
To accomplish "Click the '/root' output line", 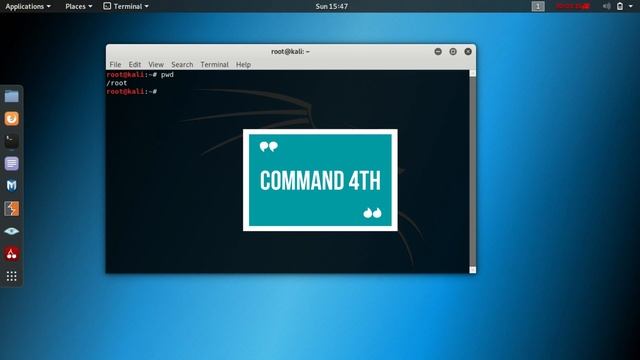I will [x=117, y=83].
